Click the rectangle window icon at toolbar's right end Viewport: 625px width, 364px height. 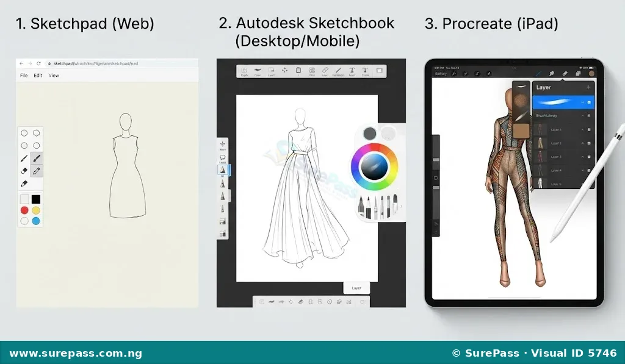(x=380, y=71)
